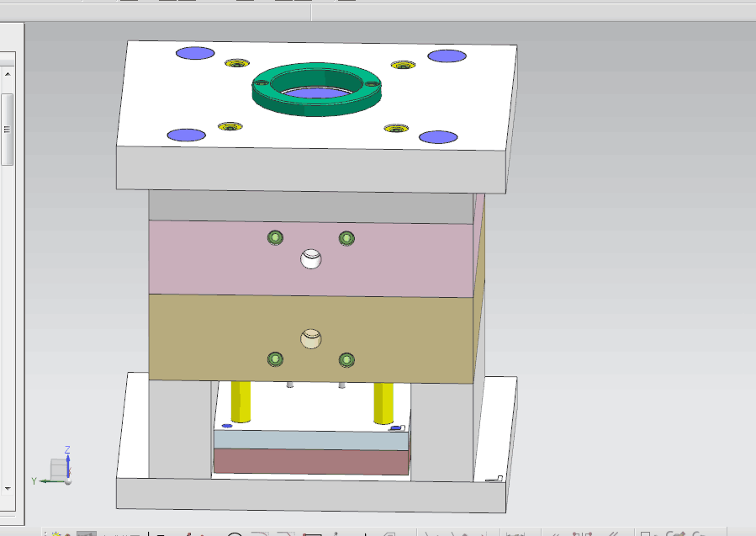
Task: Select the reddish-brown ejector plate
Action: (311, 462)
